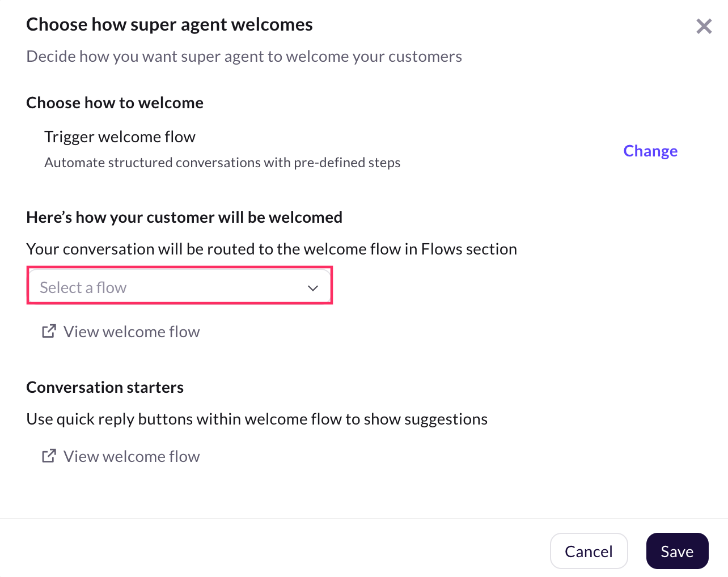Click 'Here's how your customer will be welcomed' heading
728x577 pixels.
pos(184,217)
